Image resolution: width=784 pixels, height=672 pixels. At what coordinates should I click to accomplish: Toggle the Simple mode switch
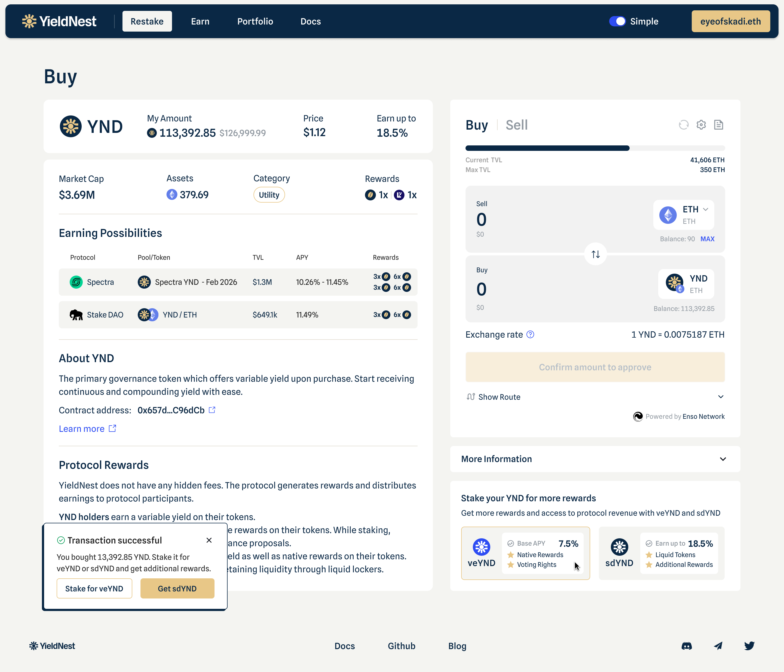point(617,21)
